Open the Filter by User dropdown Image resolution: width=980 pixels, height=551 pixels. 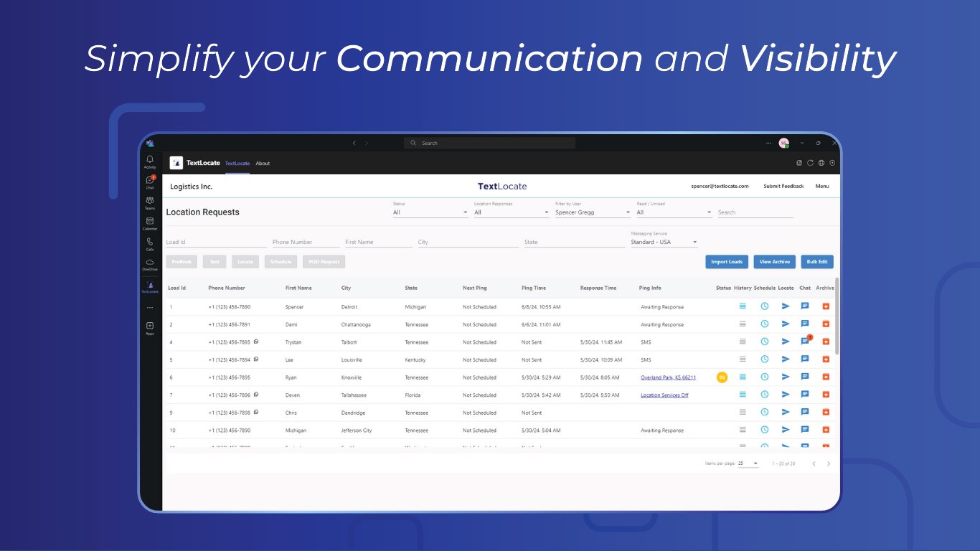coord(593,212)
